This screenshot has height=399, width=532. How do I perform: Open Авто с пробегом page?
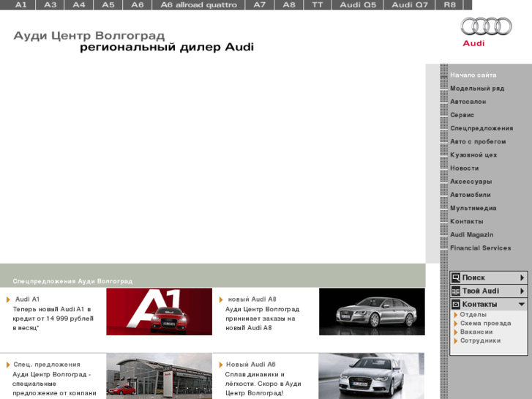[478, 141]
